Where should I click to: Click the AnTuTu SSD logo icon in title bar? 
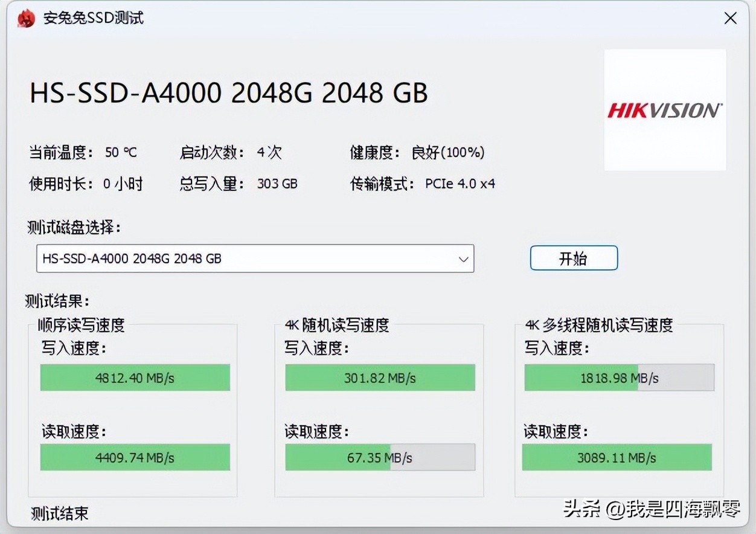click(25, 18)
